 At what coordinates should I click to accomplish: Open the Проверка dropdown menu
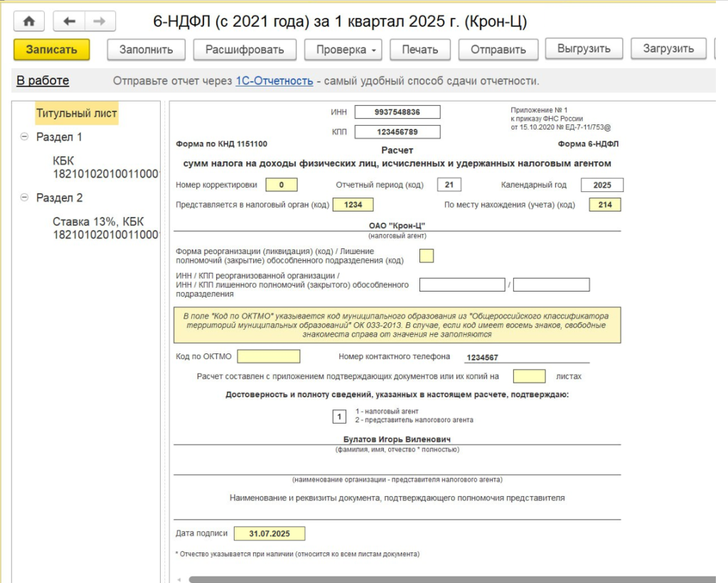pyautogui.click(x=343, y=49)
